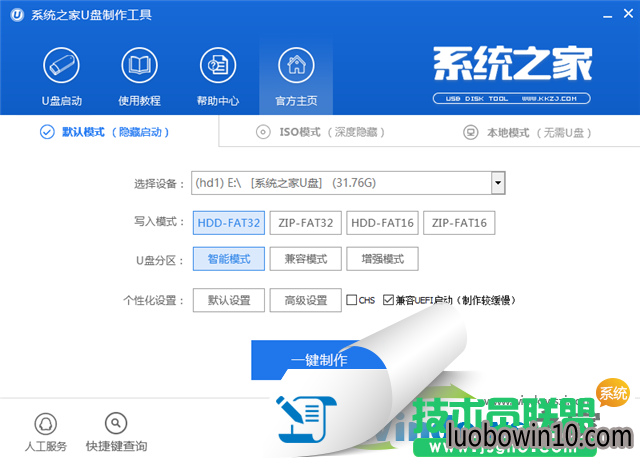Image resolution: width=640 pixels, height=463 pixels.
Task: Switch to ISO模式 (深度隐藏) tab
Action: point(320,132)
